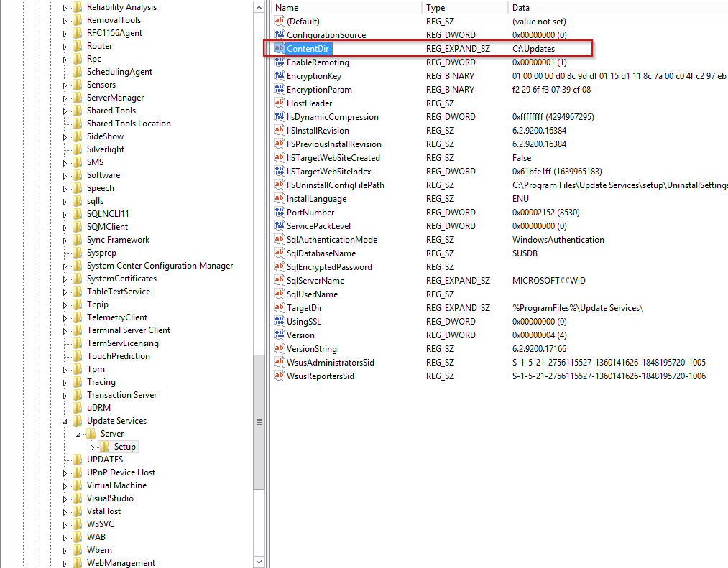
Task: Expand the System Center Configuration Manager key
Action: [x=65, y=266]
